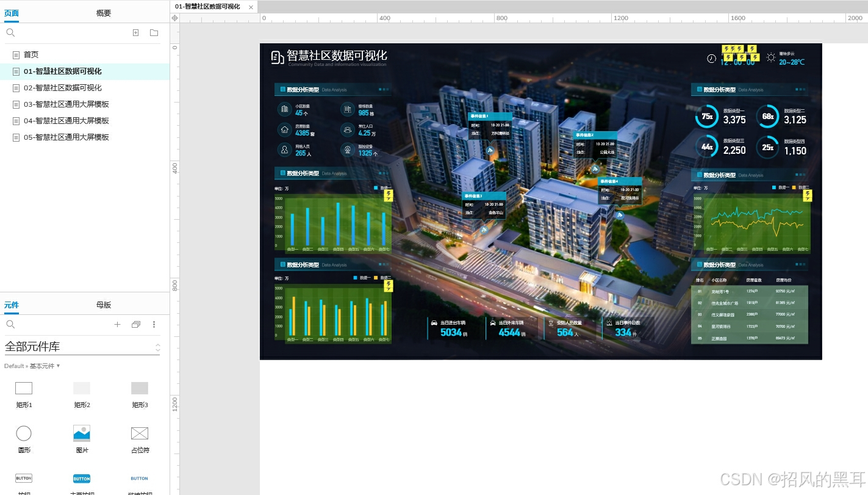Collapse the Default » 基本元件 section
The height and width of the screenshot is (495, 868).
pyautogui.click(x=32, y=366)
